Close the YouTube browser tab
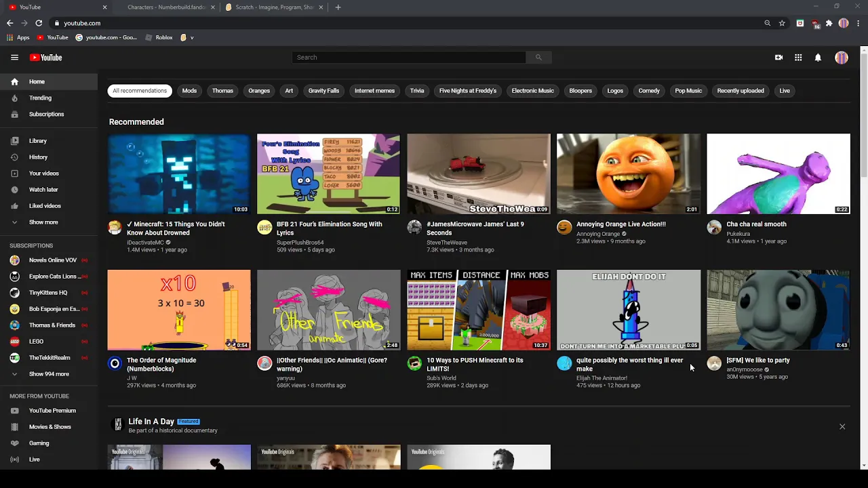The width and height of the screenshot is (868, 488). click(104, 7)
